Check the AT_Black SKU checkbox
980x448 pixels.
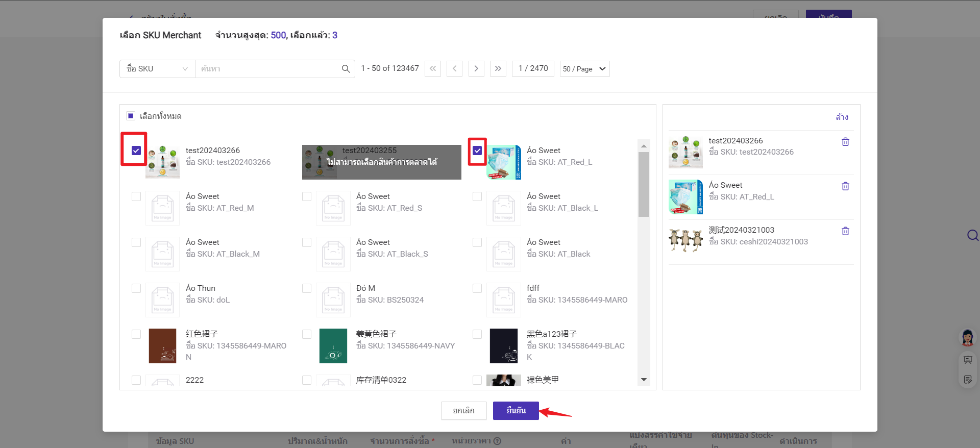[x=477, y=242]
